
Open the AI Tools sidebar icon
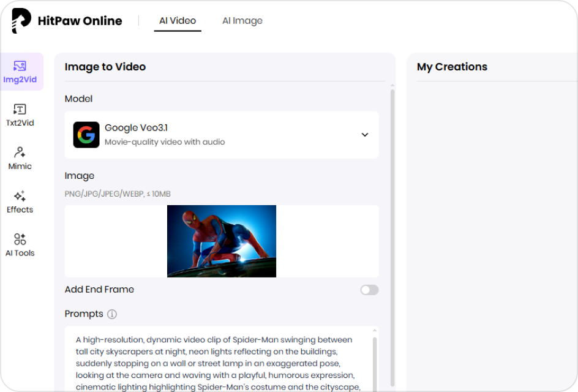point(20,239)
